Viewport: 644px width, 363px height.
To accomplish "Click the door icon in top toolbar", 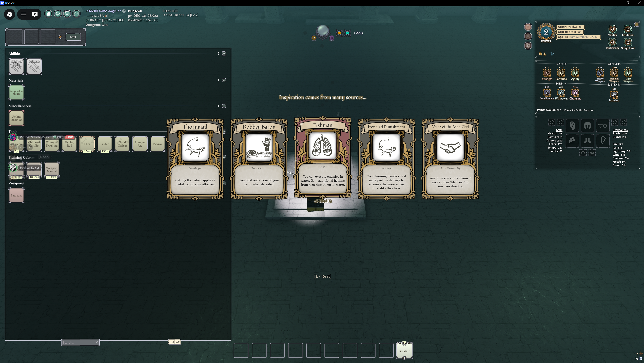I will (48, 14).
